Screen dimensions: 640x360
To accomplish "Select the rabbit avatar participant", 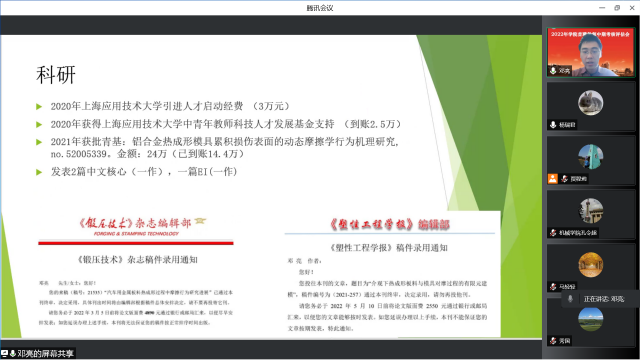I will [x=591, y=102].
